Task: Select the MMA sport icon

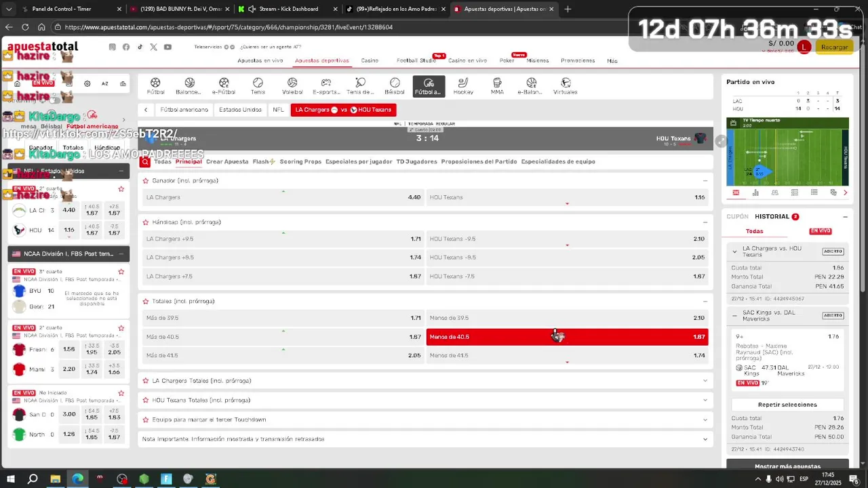Action: pos(497,86)
